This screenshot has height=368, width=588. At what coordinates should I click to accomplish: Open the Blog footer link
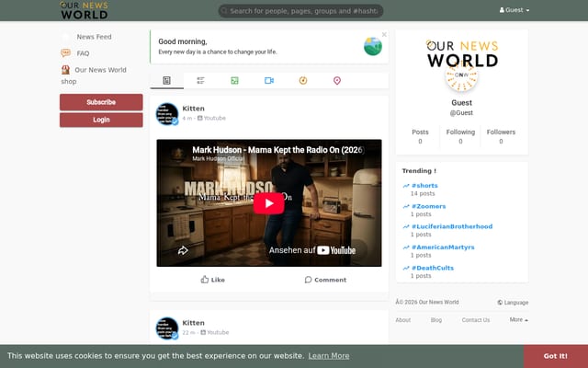click(x=436, y=320)
